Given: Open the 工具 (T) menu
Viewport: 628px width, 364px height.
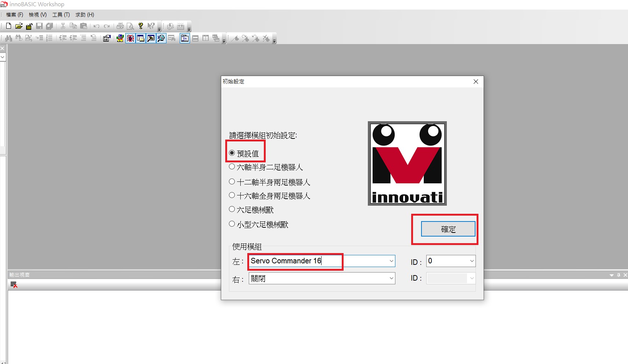Looking at the screenshot, I should click(61, 15).
